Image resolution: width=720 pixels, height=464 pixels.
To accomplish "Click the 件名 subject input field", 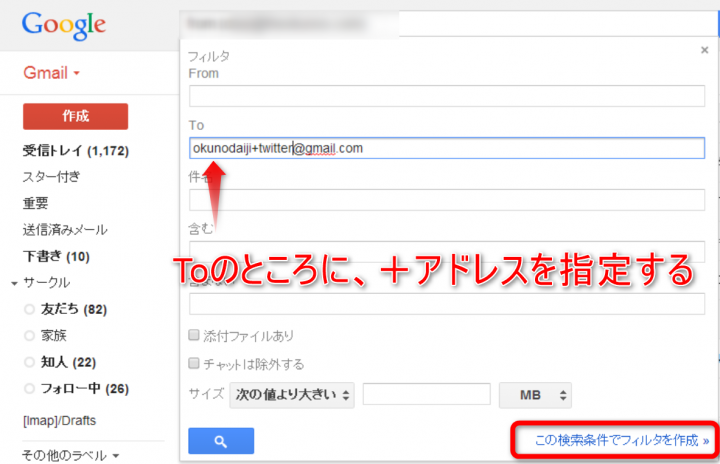I will pos(447,200).
